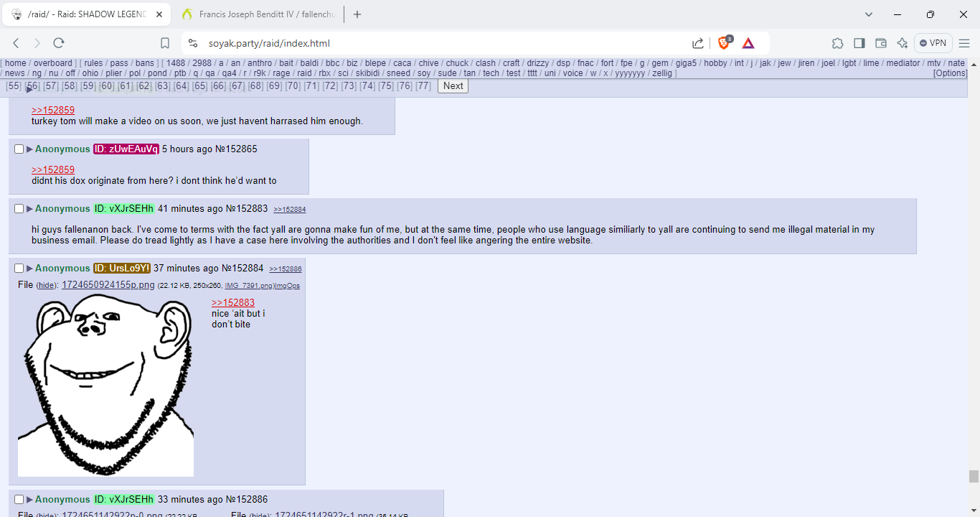The width and height of the screenshot is (980, 517).
Task: Go back using the browser back arrow
Action: pyautogui.click(x=17, y=43)
